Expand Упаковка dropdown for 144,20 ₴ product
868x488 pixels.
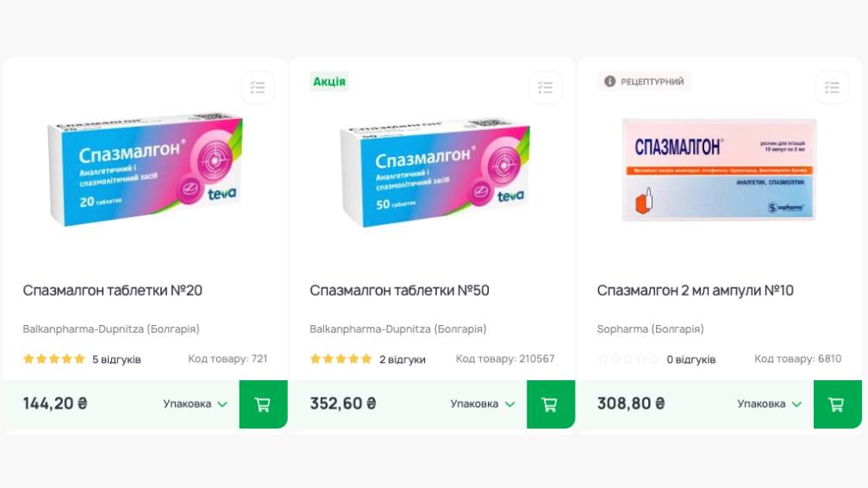[x=195, y=404]
